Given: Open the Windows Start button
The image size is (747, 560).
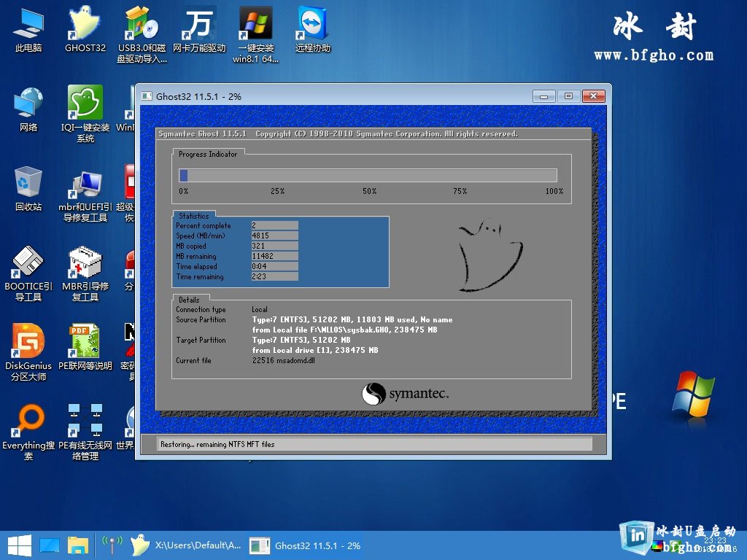Looking at the screenshot, I should coord(20,545).
